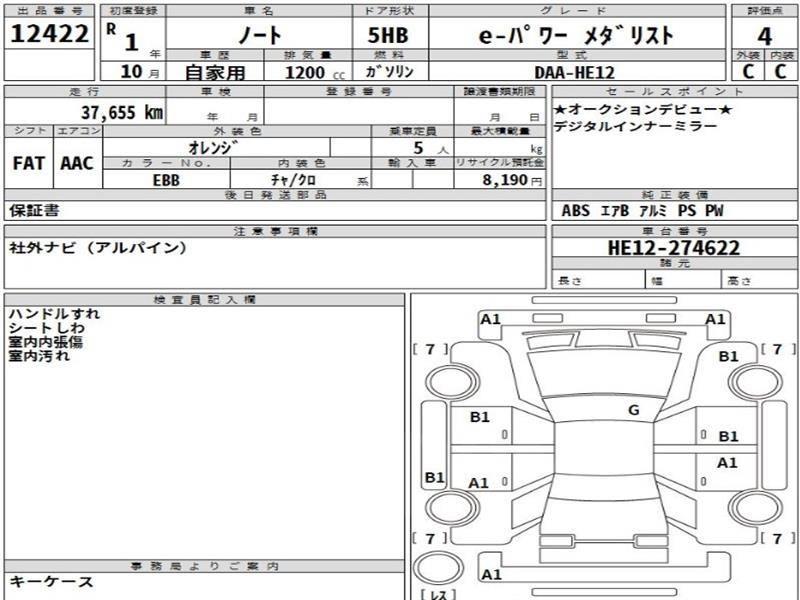Click overall evaluation score 4
The height and width of the screenshot is (600, 800).
click(x=764, y=36)
